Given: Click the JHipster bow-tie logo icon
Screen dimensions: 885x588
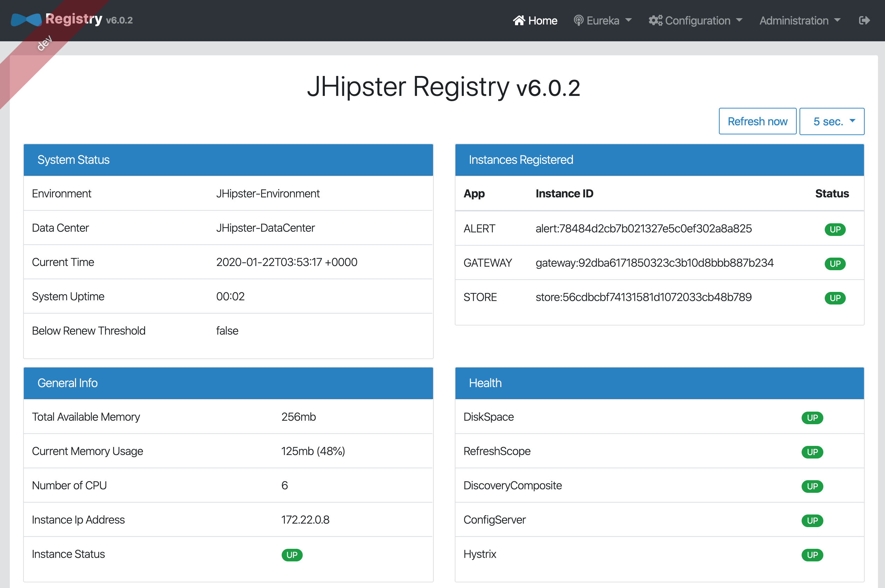Looking at the screenshot, I should click(26, 20).
